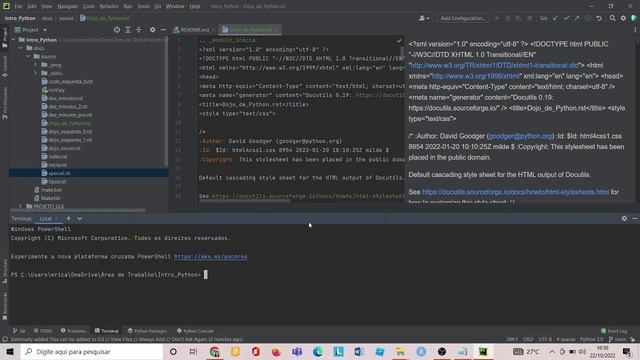Open the Refactor menu
This screenshot has height=360, width=640.
(109, 6)
